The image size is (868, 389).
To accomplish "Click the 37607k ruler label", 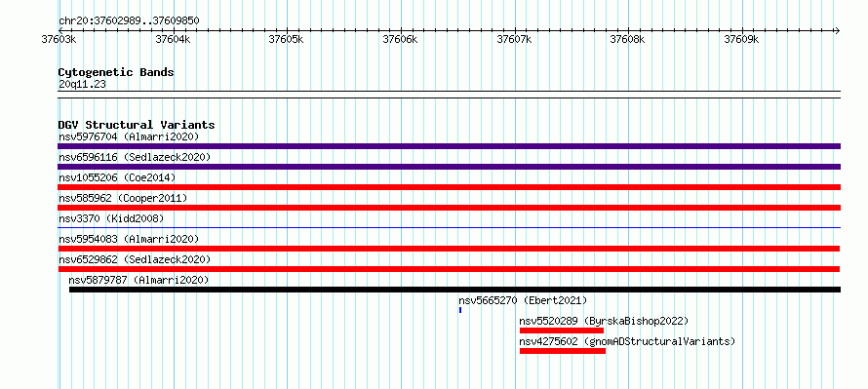I will point(515,39).
